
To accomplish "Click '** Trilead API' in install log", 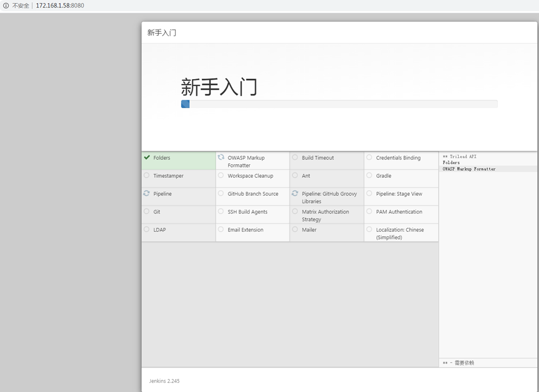I will (x=460, y=156).
